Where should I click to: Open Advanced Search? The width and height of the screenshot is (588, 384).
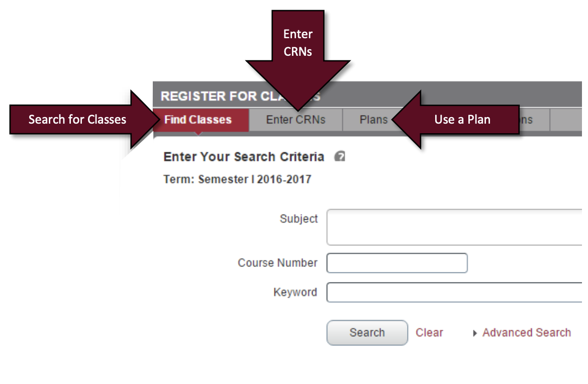pyautogui.click(x=526, y=332)
